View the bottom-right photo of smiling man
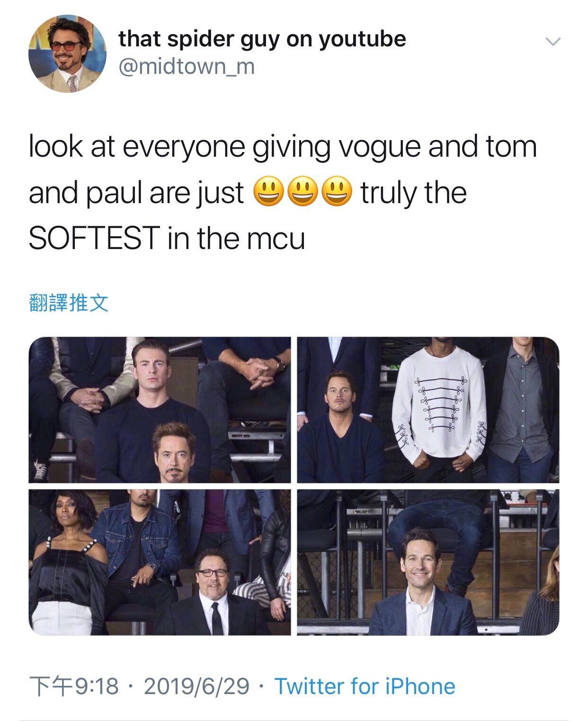 pyautogui.click(x=428, y=562)
